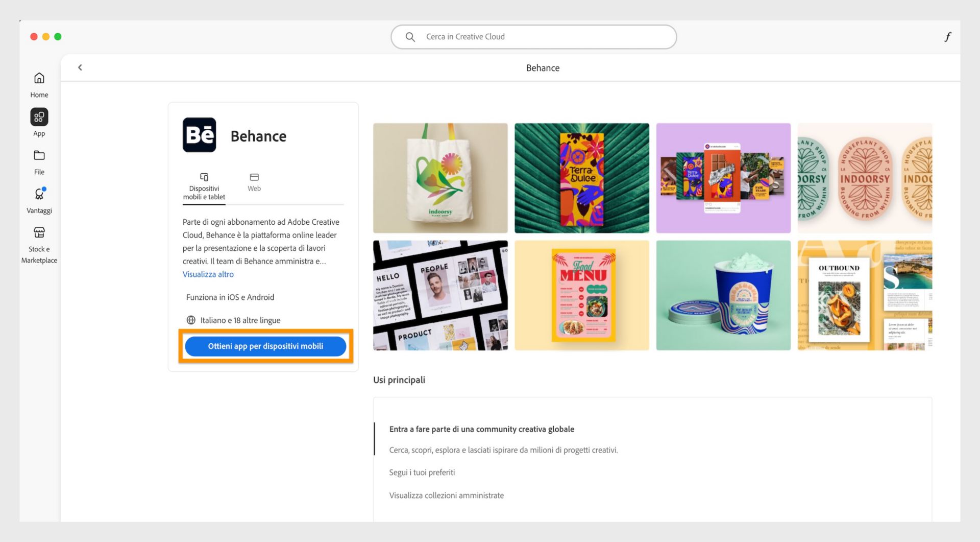Click the back arrow above the app panel
The image size is (980, 542).
(x=80, y=67)
